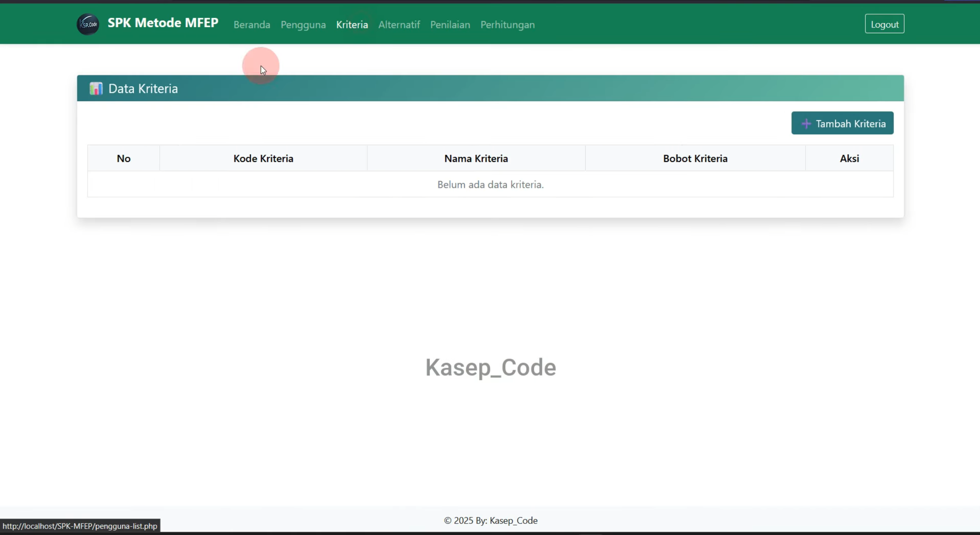This screenshot has height=535, width=980.
Task: Click the Kode Kriteria column header
Action: [x=263, y=158]
